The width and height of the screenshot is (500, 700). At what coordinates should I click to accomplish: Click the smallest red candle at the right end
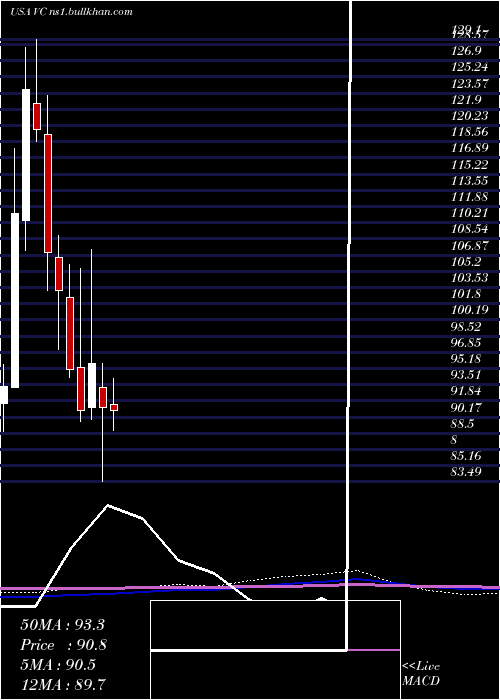click(x=114, y=407)
